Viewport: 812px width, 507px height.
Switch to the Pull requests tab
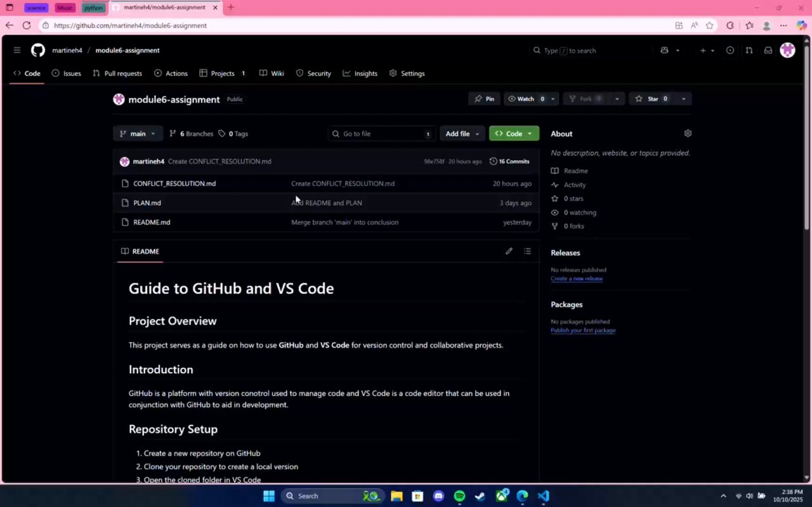pyautogui.click(x=117, y=74)
